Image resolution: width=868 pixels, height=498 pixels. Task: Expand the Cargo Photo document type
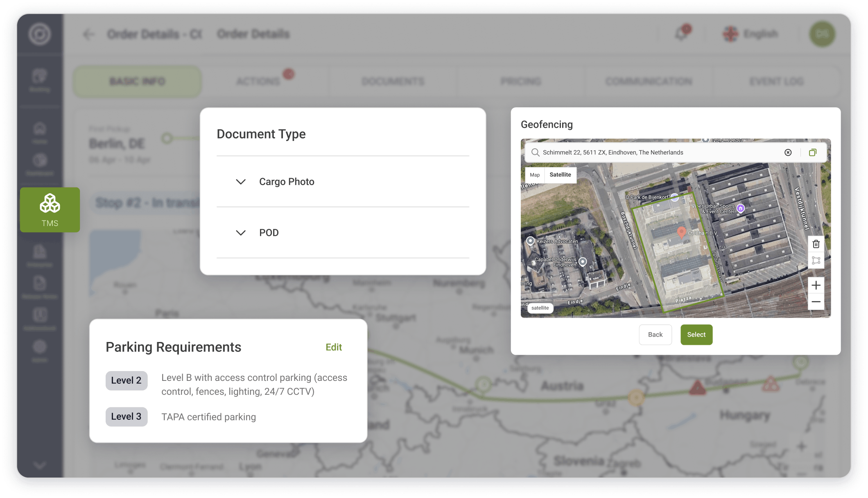point(241,182)
